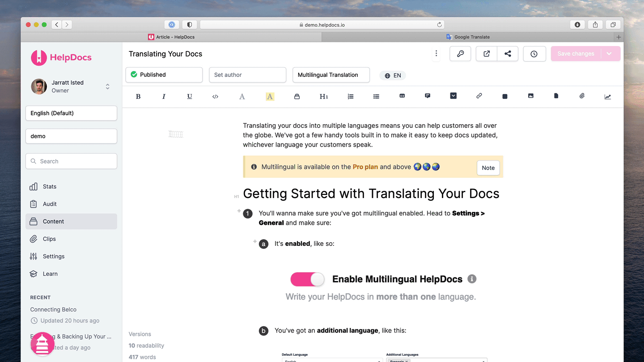
Task: Insert a table
Action: [x=402, y=96]
